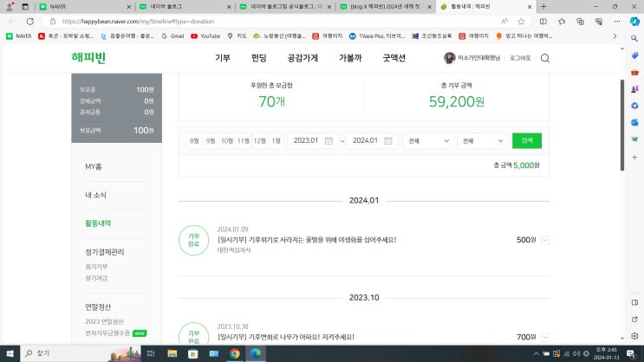Select 12월 quick month filter
The width and height of the screenshot is (644, 362).
pos(259,141)
